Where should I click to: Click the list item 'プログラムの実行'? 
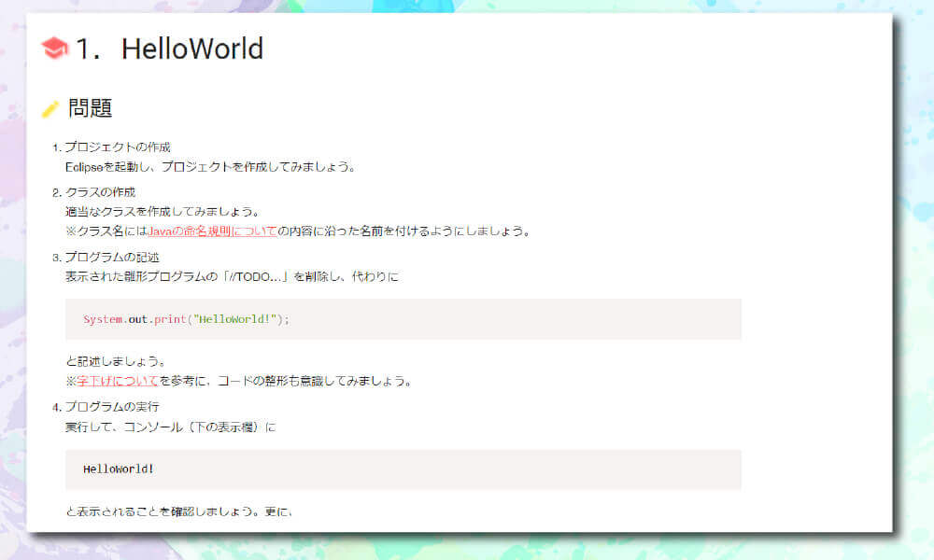pyautogui.click(x=112, y=407)
